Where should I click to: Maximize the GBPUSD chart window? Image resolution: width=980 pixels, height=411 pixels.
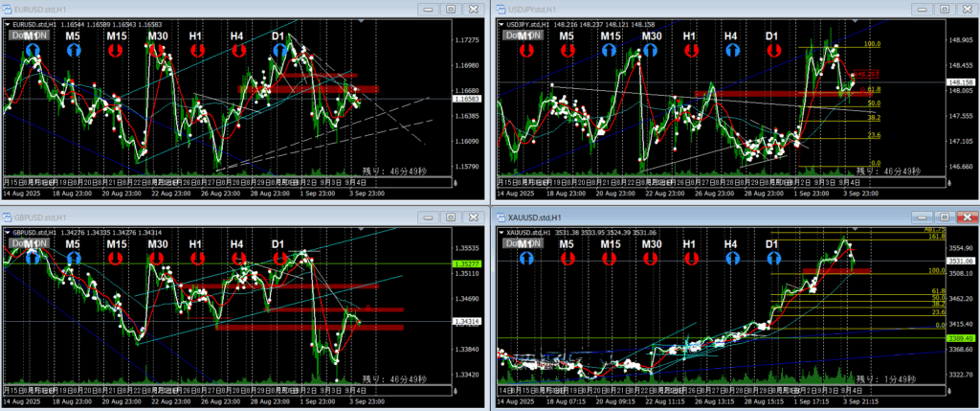coord(450,217)
